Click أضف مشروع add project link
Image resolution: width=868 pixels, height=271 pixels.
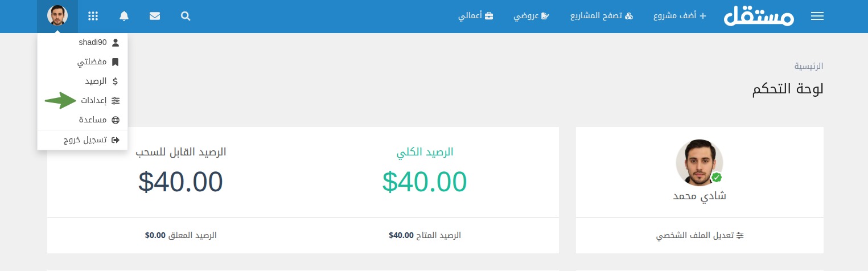click(680, 17)
